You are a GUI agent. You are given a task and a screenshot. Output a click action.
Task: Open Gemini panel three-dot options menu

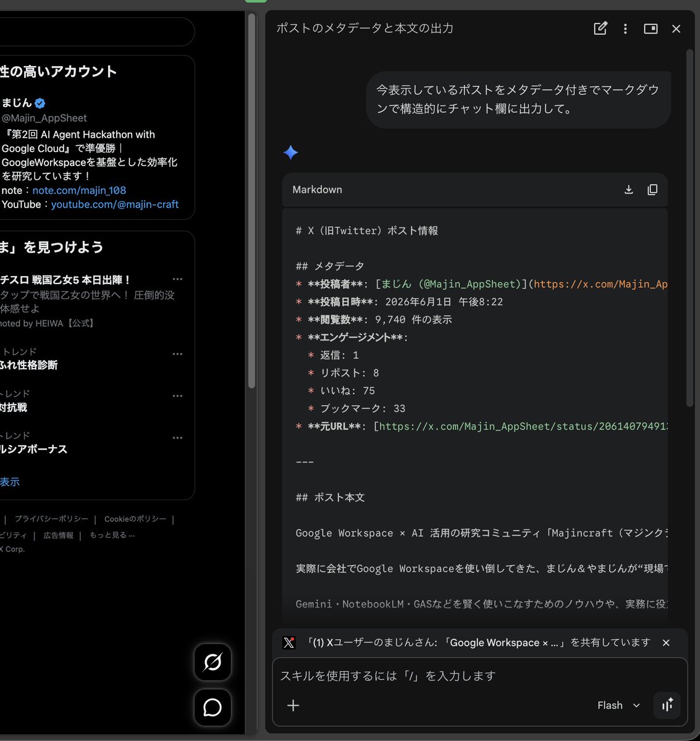click(x=625, y=28)
